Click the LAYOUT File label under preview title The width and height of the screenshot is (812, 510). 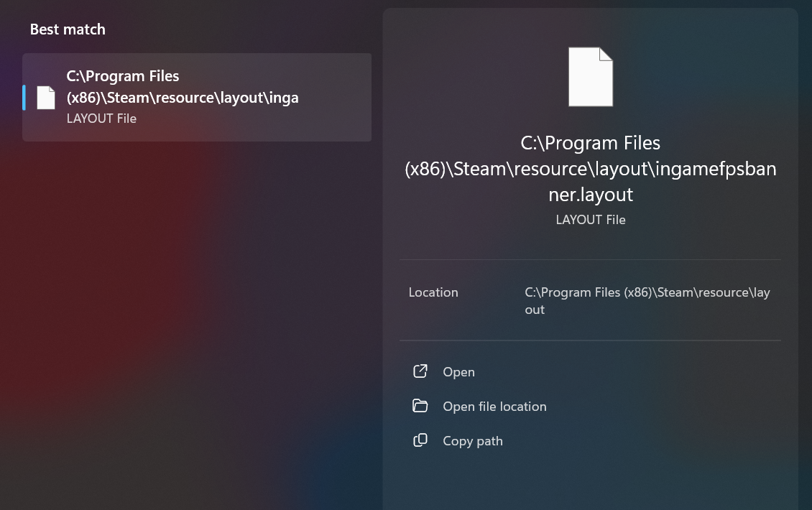click(x=591, y=220)
